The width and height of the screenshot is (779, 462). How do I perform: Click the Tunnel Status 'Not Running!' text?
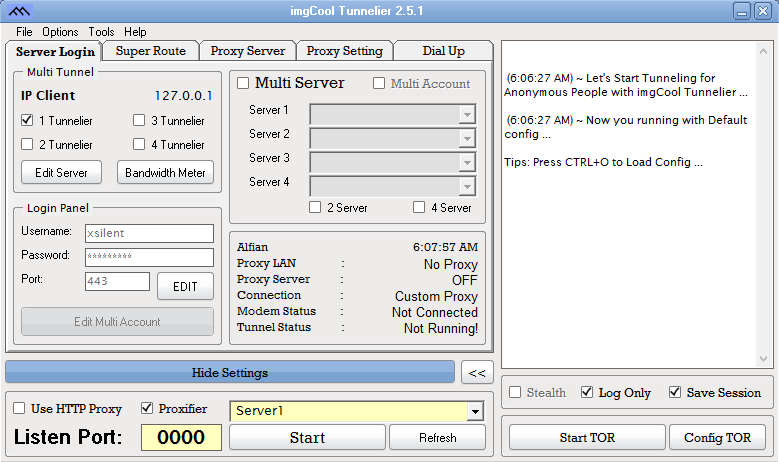(x=441, y=328)
